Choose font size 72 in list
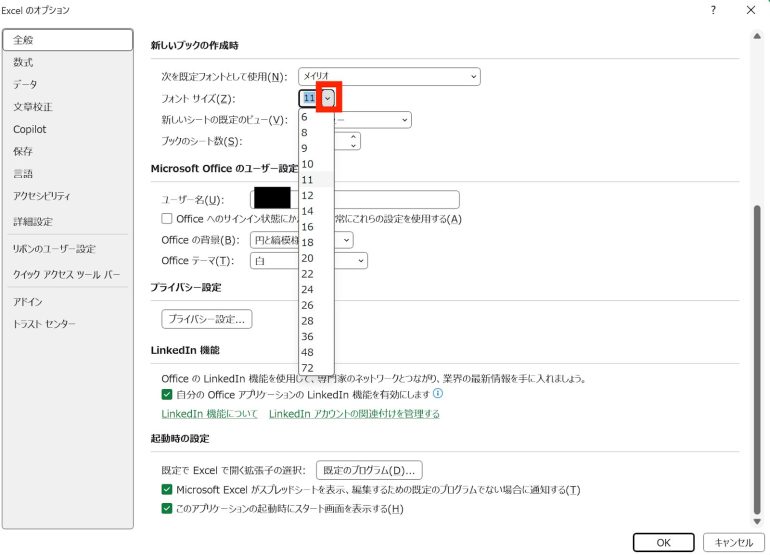770x555 pixels. 308,368
